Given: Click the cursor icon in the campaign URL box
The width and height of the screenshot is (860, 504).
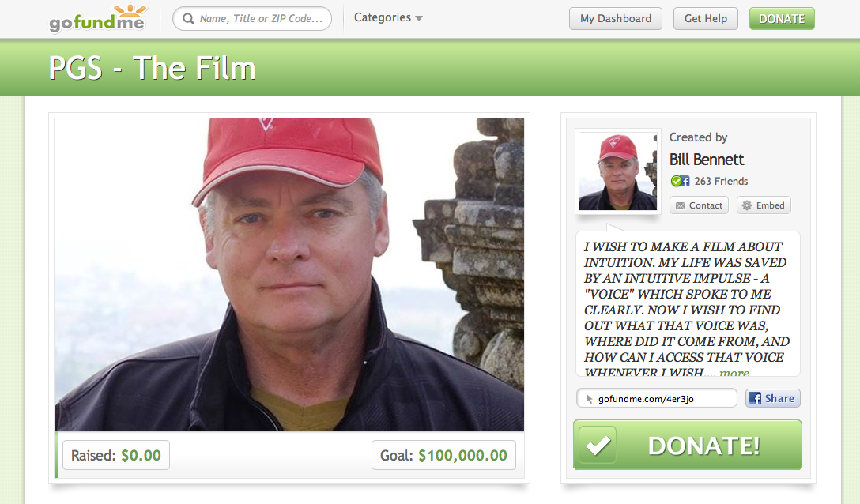Looking at the screenshot, I should coord(589,399).
